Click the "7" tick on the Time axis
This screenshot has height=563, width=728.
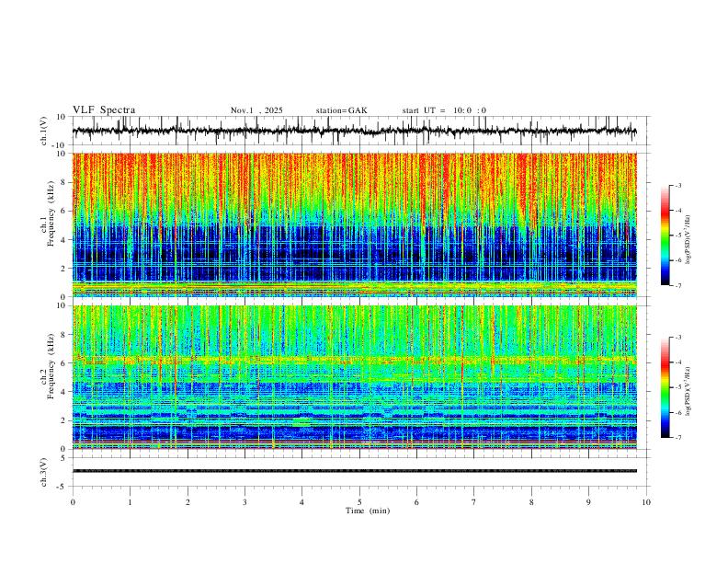point(474,502)
